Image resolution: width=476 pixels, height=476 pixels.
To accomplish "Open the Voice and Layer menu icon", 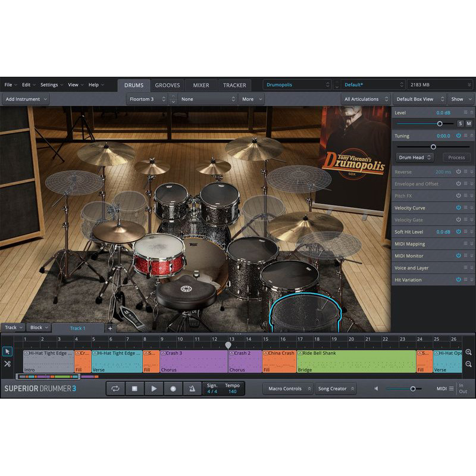I will 466,267.
